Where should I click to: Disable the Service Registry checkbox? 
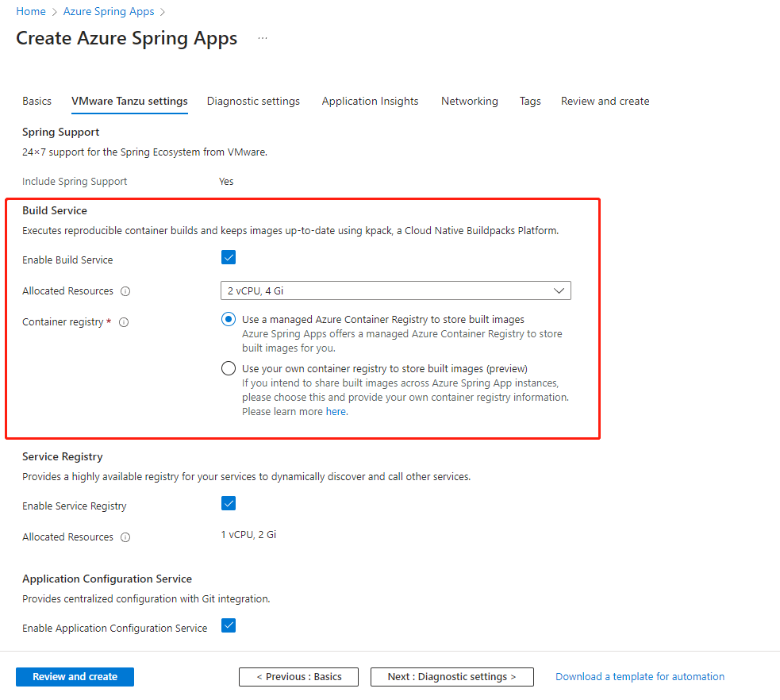click(x=229, y=503)
